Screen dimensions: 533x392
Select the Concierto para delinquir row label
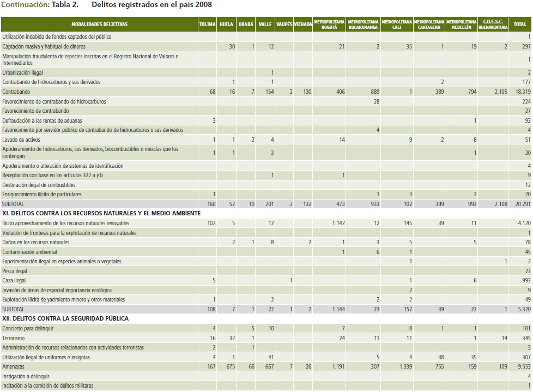point(28,329)
